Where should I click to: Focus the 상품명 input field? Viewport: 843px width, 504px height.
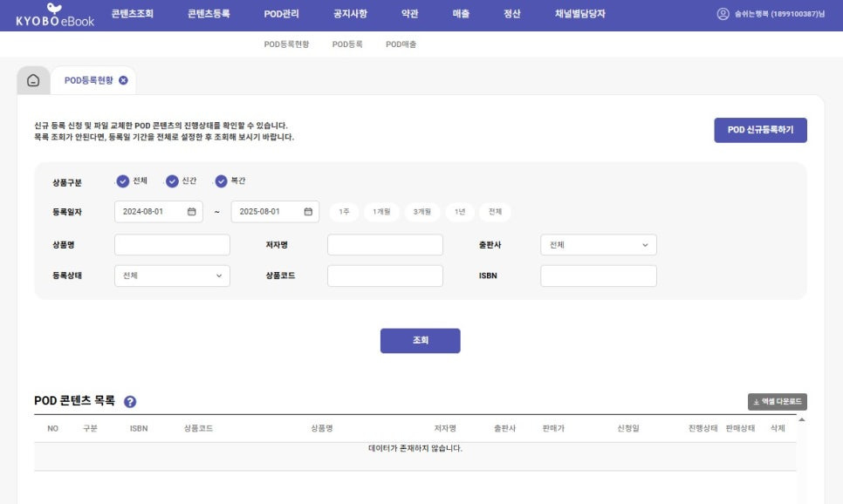click(172, 245)
